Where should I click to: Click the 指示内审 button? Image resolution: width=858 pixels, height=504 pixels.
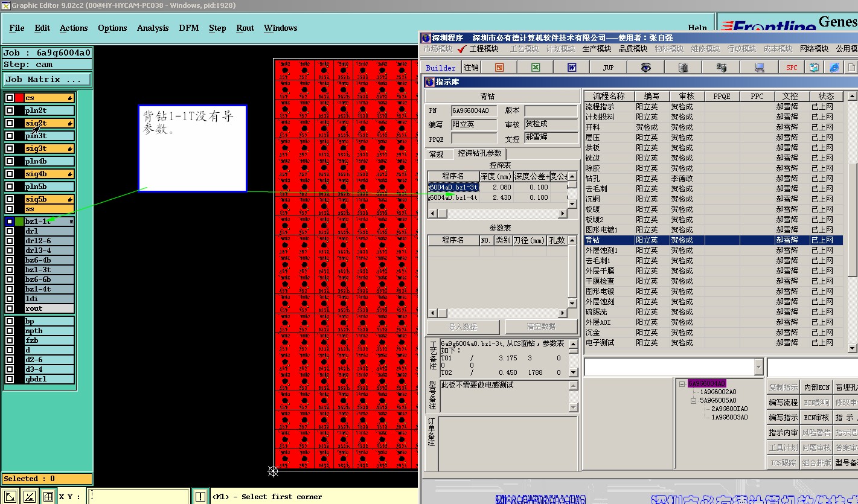783,433
